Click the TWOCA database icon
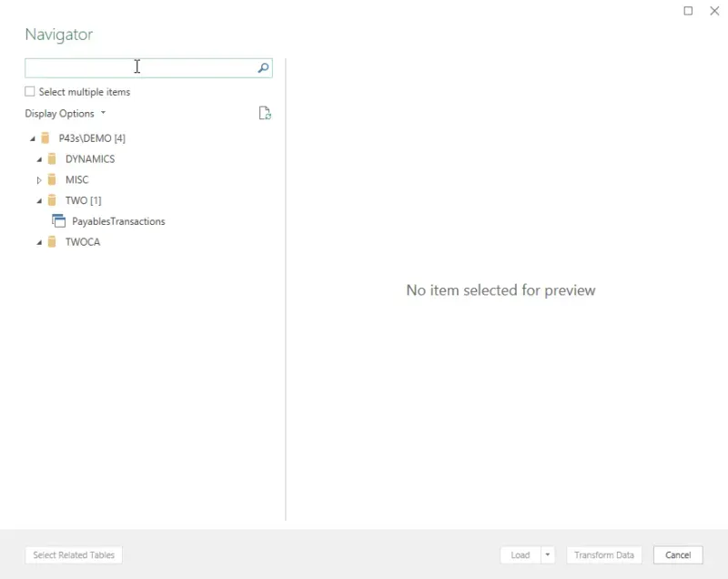This screenshot has height=579, width=728. tap(52, 242)
